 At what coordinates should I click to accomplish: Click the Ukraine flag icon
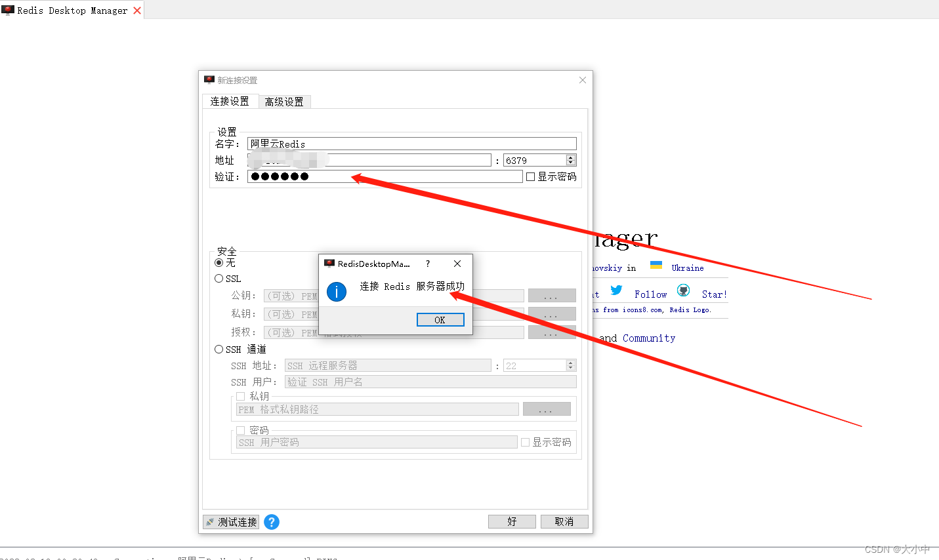point(656,265)
